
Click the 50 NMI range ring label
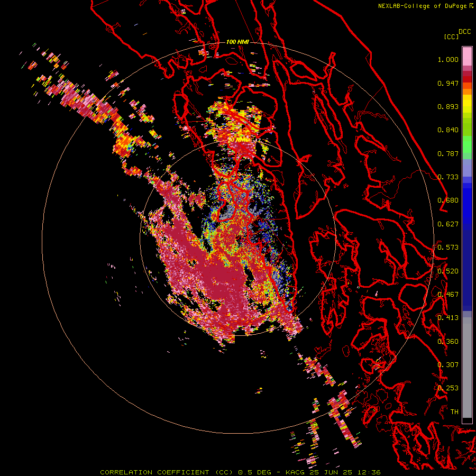[x=237, y=140]
